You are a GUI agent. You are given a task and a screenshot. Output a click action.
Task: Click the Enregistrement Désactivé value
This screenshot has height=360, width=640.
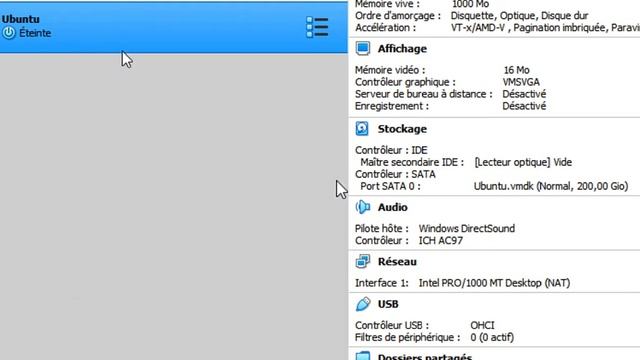click(524, 106)
